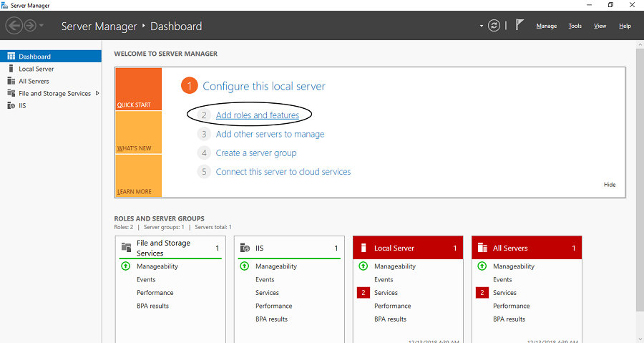Open dropdown arrow beside refresh icon
Screen dimensions: 644x343
(482, 26)
